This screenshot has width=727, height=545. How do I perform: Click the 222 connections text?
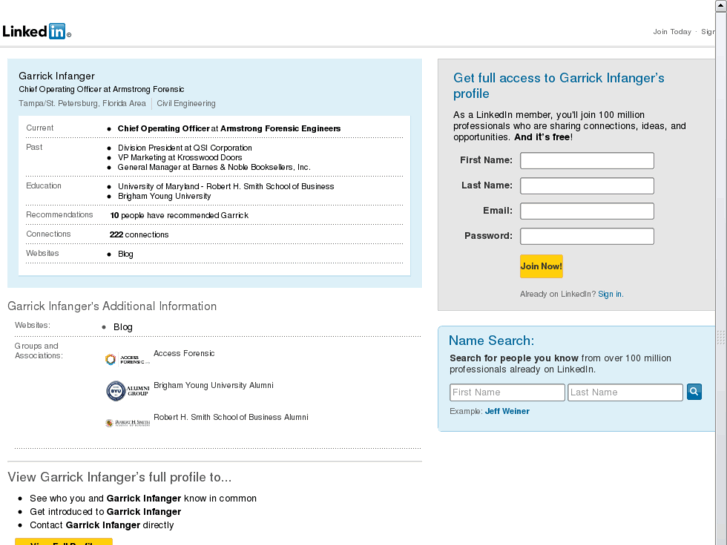(x=139, y=235)
